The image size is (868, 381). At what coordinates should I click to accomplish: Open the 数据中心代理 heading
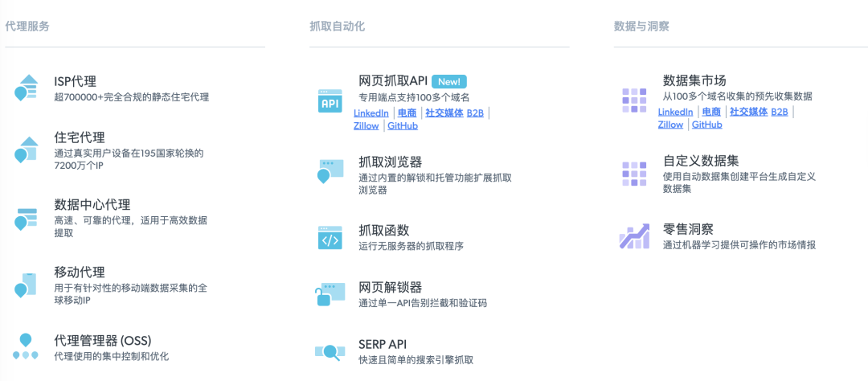click(x=92, y=204)
